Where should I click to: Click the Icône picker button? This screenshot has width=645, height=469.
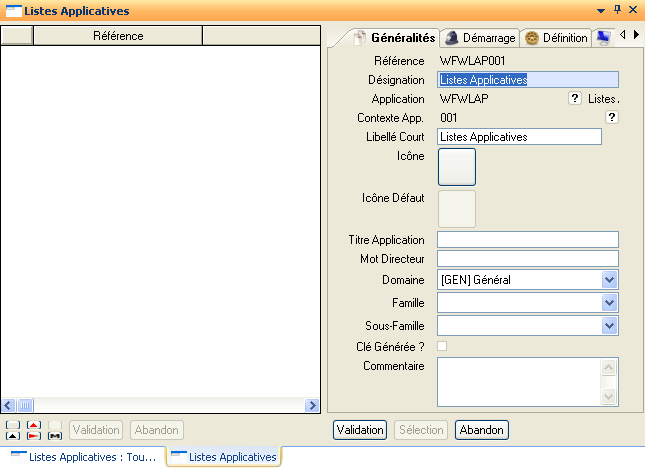(x=457, y=166)
